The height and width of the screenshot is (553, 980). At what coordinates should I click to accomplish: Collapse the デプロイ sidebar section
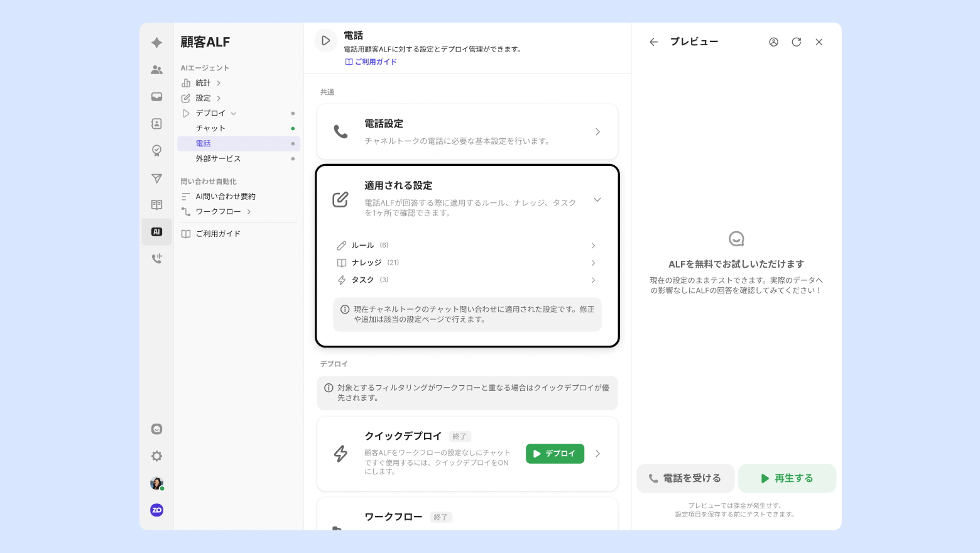pyautogui.click(x=234, y=114)
